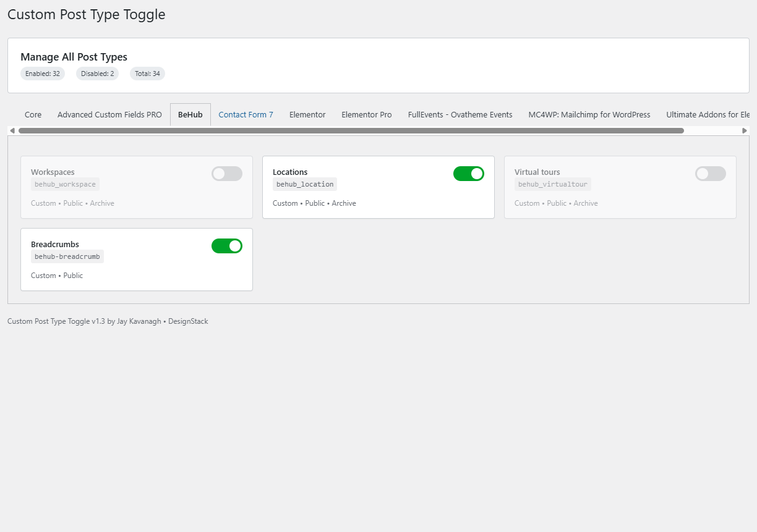Open the Contact Form 7 tab
757x532 pixels.
pos(246,115)
